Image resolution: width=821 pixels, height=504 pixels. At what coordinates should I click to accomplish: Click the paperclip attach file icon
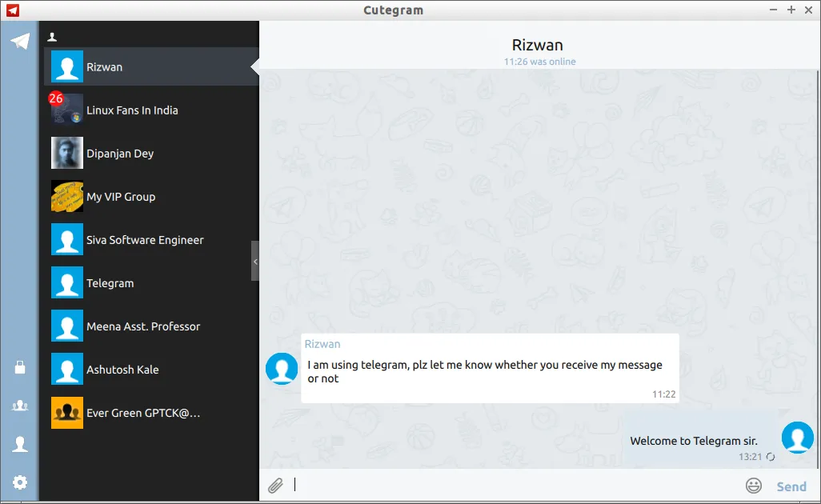tap(275, 486)
